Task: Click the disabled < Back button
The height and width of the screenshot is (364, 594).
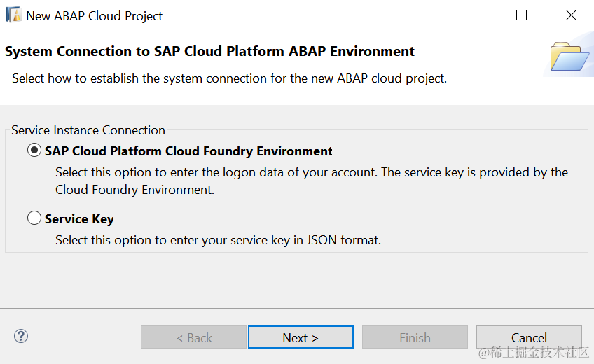Action: point(193,337)
